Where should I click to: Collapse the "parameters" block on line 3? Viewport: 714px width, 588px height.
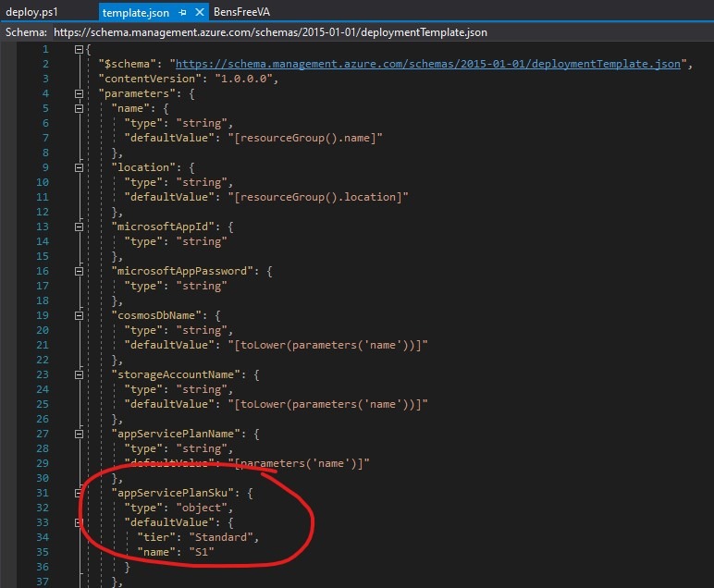pyautogui.click(x=79, y=93)
